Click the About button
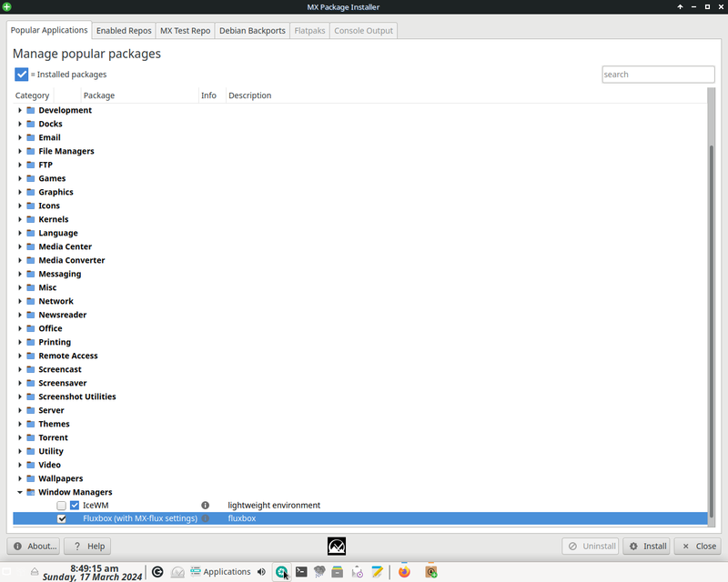The width and height of the screenshot is (728, 582). point(34,547)
